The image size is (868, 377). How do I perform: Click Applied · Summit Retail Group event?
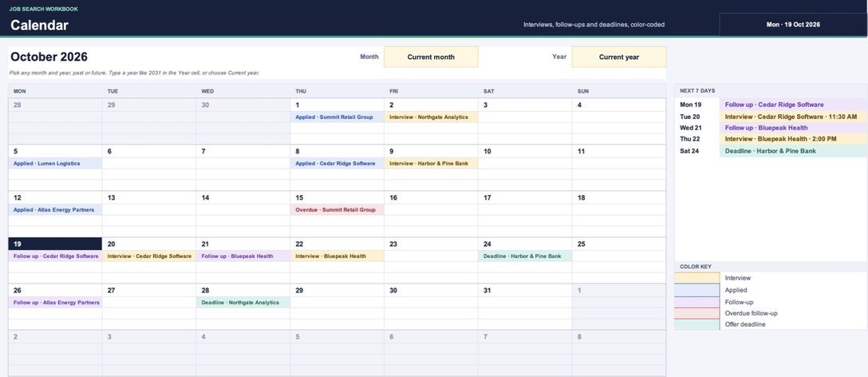click(337, 117)
